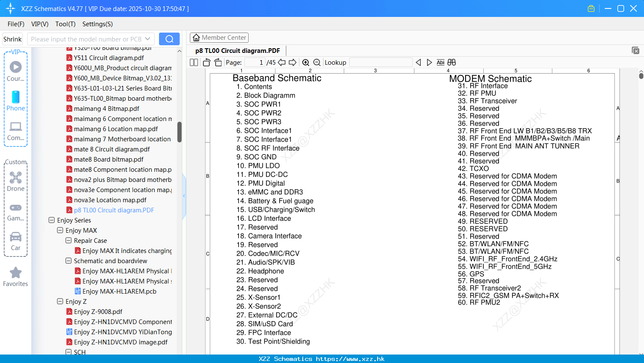Close the document tab panel icon
Screen dimensions: 644x363
636,50
